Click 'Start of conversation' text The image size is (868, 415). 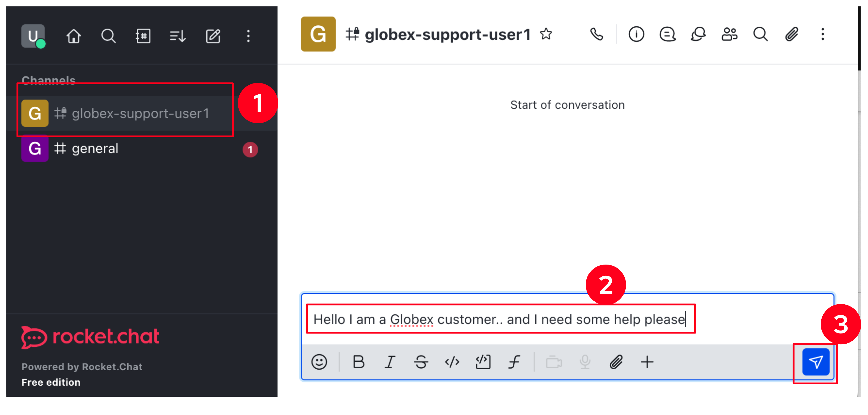coord(567,105)
